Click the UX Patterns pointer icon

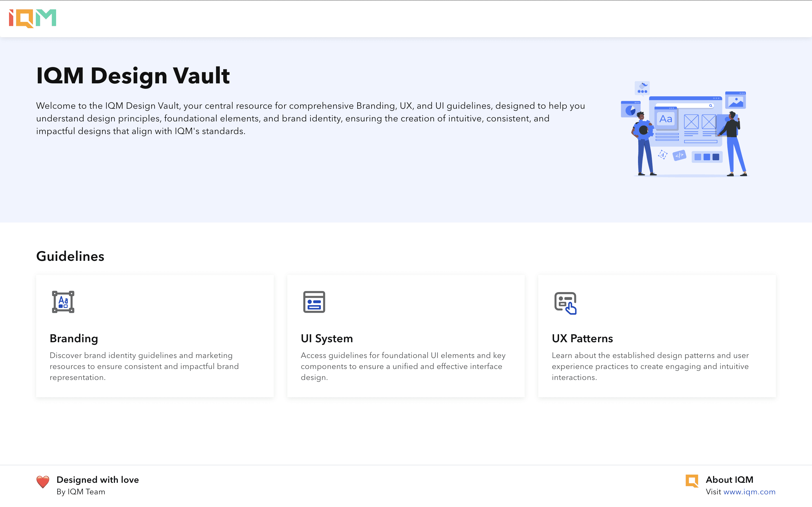tap(565, 303)
